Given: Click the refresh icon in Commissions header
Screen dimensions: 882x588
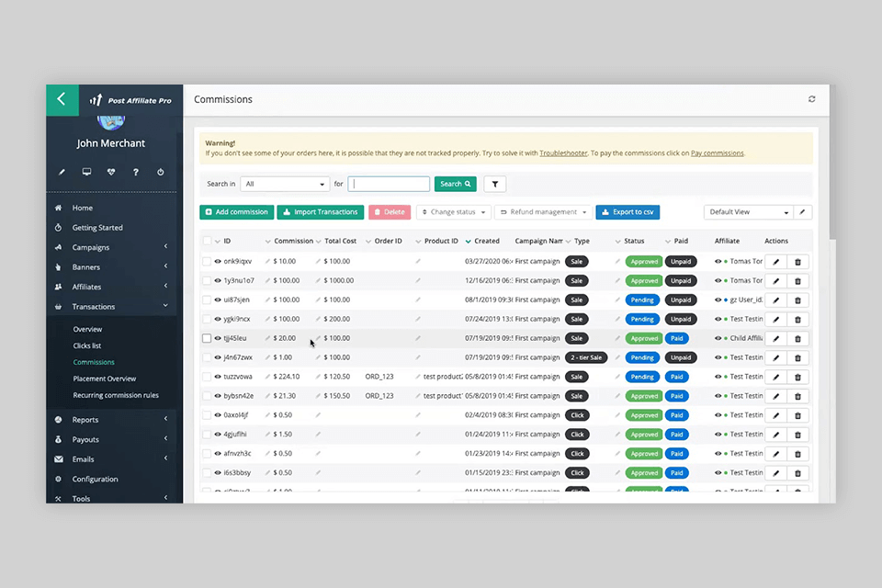Looking at the screenshot, I should click(x=811, y=99).
